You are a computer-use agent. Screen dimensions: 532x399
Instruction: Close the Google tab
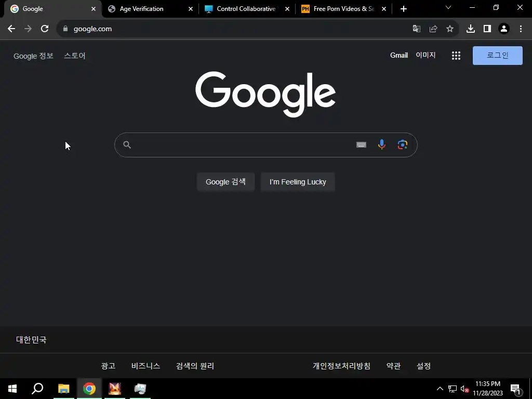[x=94, y=9]
